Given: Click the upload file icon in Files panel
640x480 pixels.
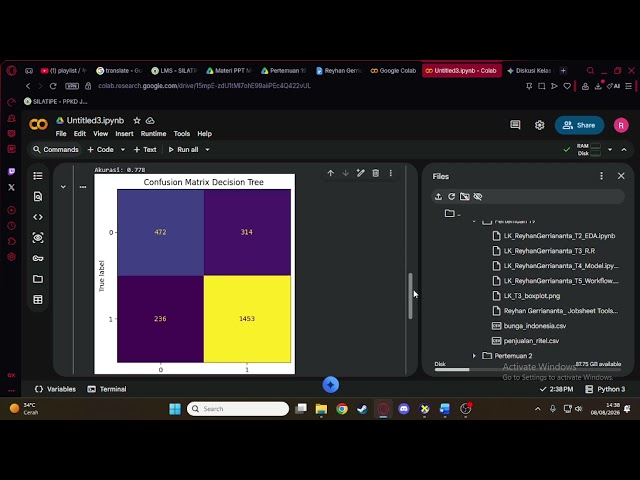Looking at the screenshot, I should pos(438,197).
